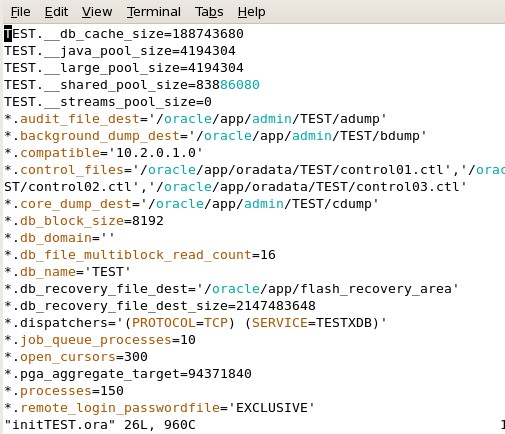The image size is (505, 434).
Task: Open the Tabs menu
Action: (209, 12)
